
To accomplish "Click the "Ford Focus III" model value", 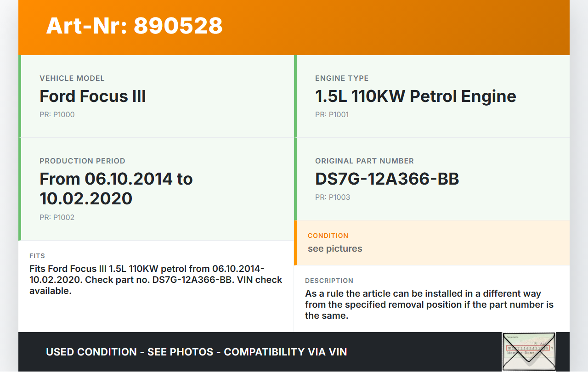I will 93,96.
